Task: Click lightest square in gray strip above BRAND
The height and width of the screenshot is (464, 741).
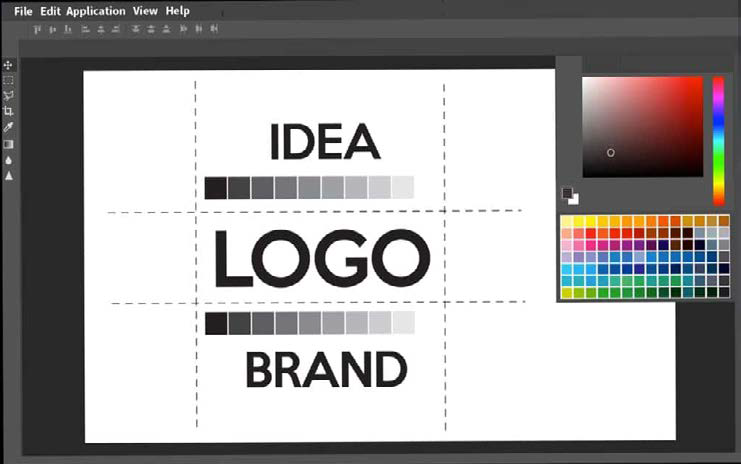Action: [x=404, y=322]
